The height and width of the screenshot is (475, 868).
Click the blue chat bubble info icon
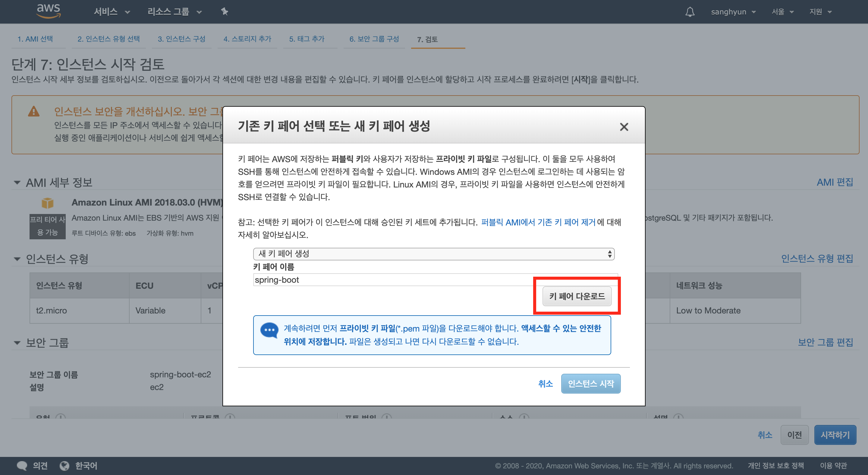[x=269, y=330]
